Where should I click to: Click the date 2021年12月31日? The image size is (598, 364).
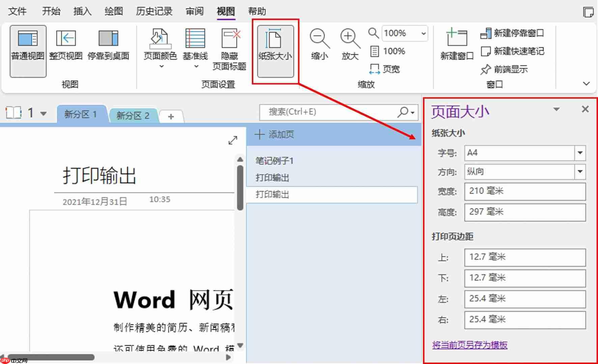pyautogui.click(x=95, y=202)
